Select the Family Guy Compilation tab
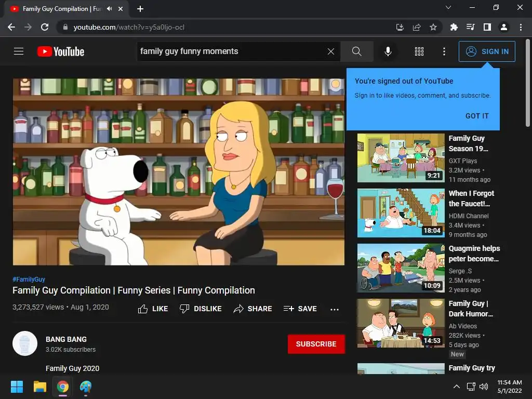Screen dimensions: 532x399 (x=66, y=9)
